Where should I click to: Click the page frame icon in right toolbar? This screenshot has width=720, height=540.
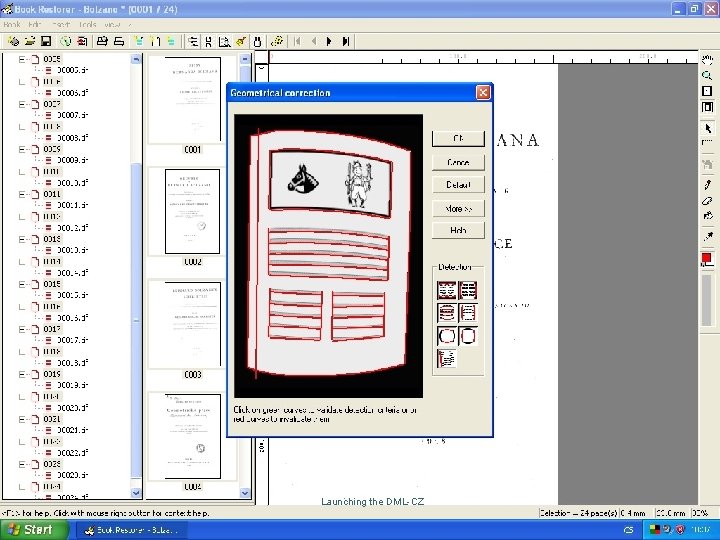tap(707, 107)
